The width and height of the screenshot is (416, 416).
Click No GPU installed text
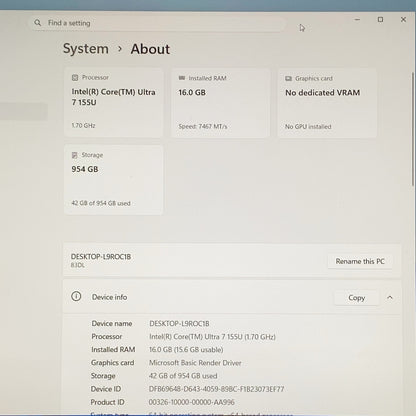[308, 127]
